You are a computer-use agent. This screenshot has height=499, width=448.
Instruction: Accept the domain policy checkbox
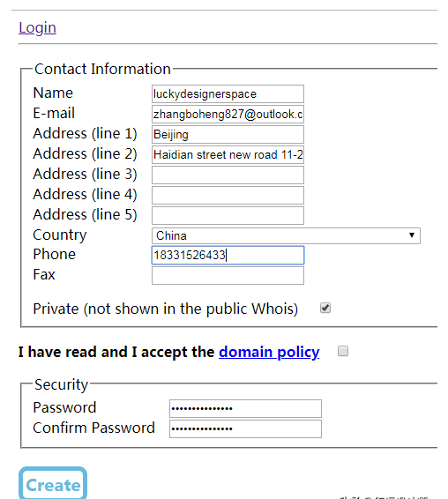coord(343,351)
